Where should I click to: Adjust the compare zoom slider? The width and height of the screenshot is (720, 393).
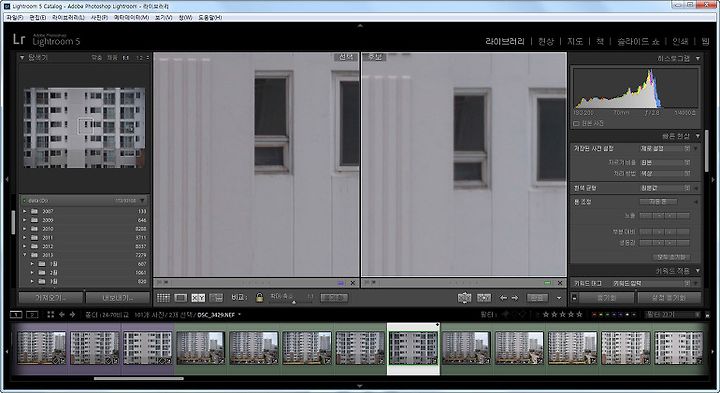pyautogui.click(x=294, y=302)
